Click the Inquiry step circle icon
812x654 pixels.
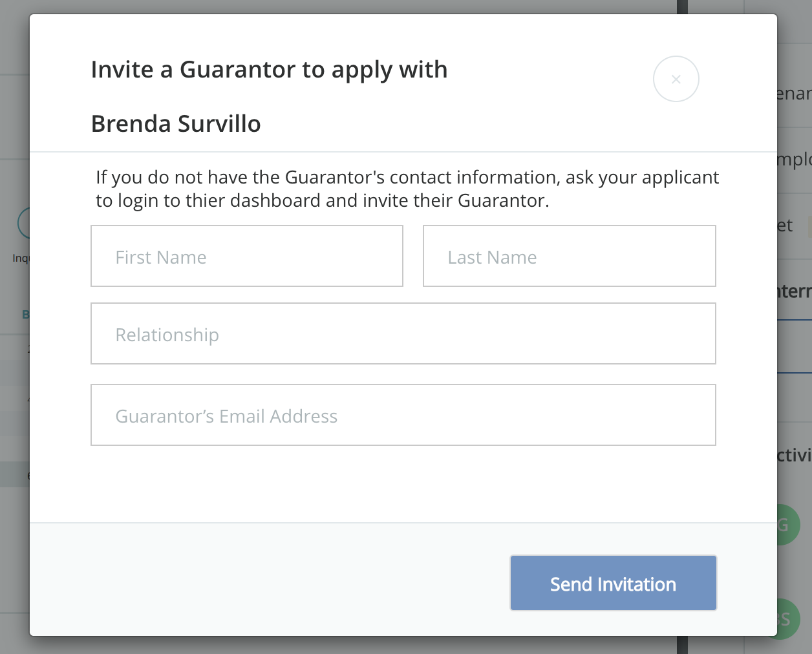(23, 224)
